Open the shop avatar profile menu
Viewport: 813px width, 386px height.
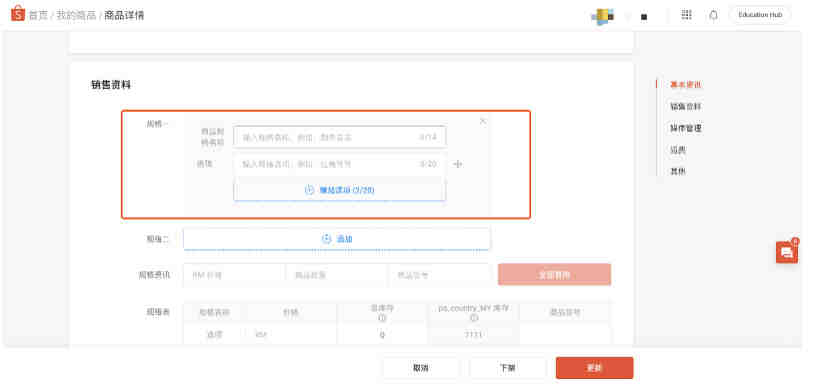coord(602,16)
